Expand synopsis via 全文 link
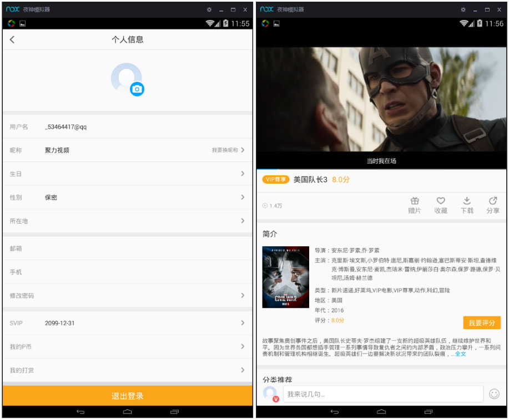The image size is (509, 420). (x=460, y=354)
